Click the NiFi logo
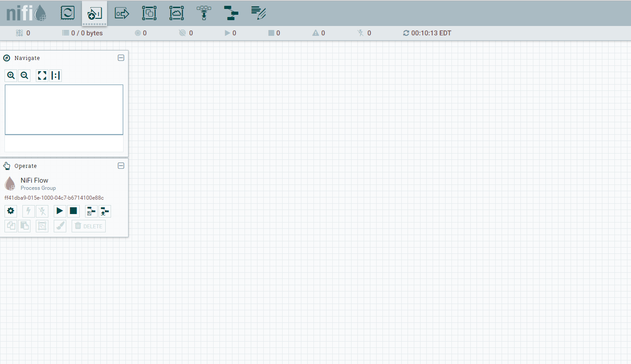631x364 pixels. (x=26, y=13)
